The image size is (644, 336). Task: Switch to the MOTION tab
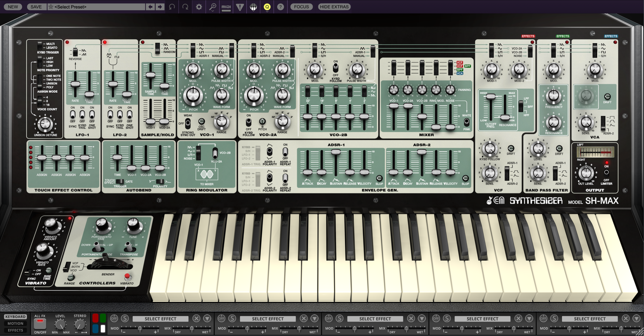[15, 323]
